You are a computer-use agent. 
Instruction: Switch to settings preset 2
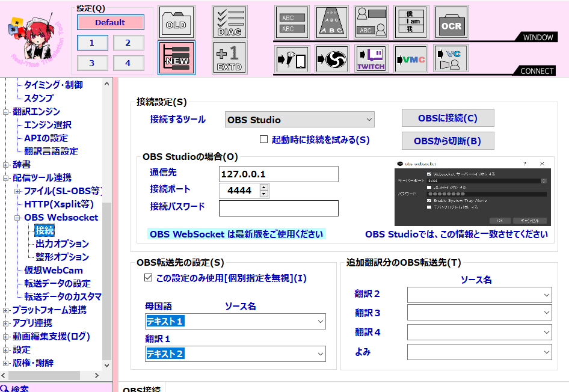click(x=128, y=43)
